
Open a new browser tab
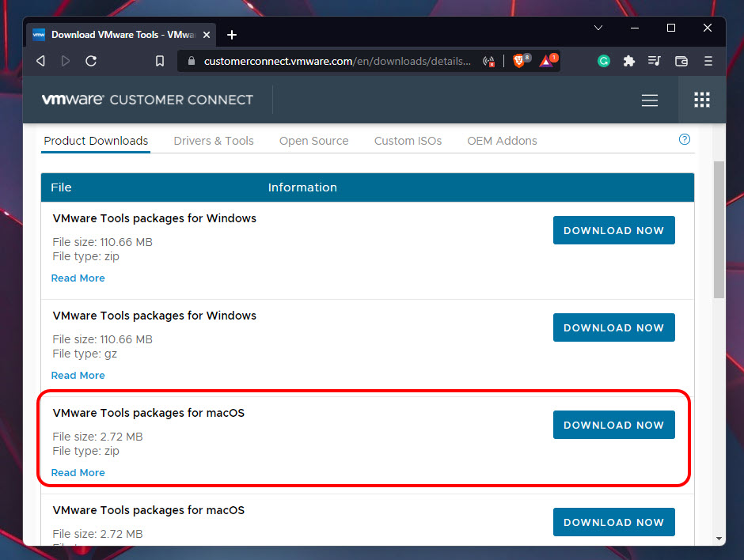coord(232,35)
